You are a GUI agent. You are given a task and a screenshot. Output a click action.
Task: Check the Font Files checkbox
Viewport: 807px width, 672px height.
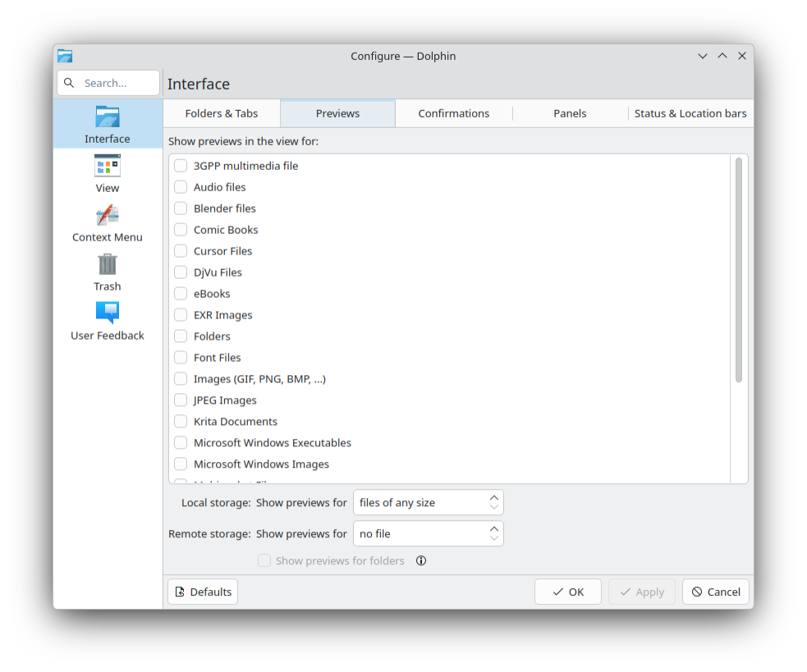(x=181, y=357)
